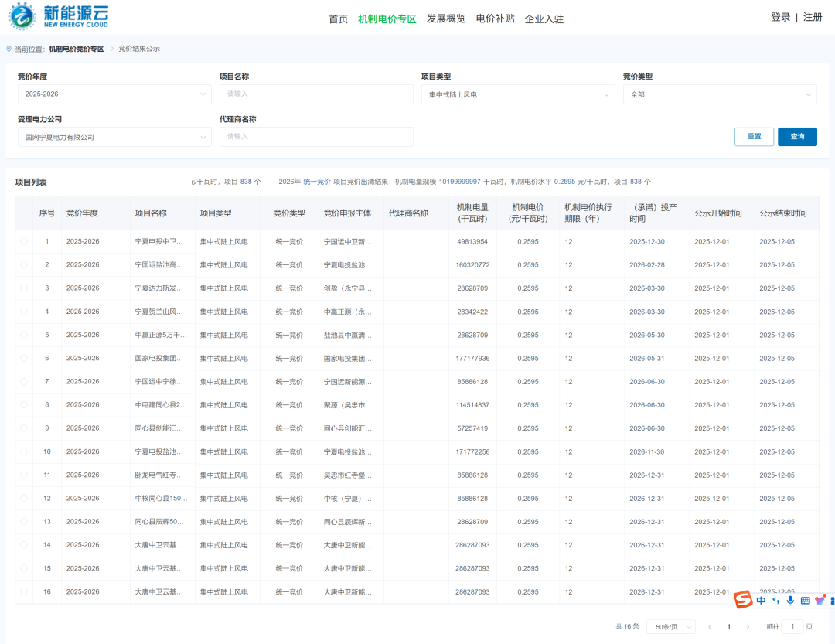Open the 50条/页 page size dropdown
Viewport: 835px width, 644px height.
(x=670, y=626)
